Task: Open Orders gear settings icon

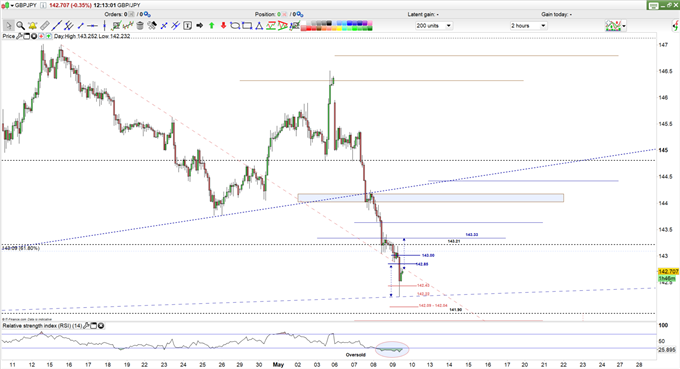Action: tap(147, 14)
